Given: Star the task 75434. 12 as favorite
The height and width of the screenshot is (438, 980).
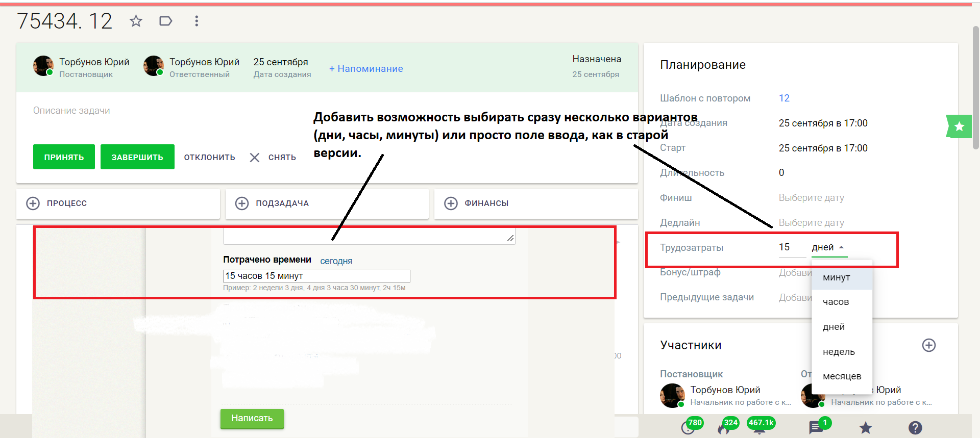Looking at the screenshot, I should (x=136, y=21).
